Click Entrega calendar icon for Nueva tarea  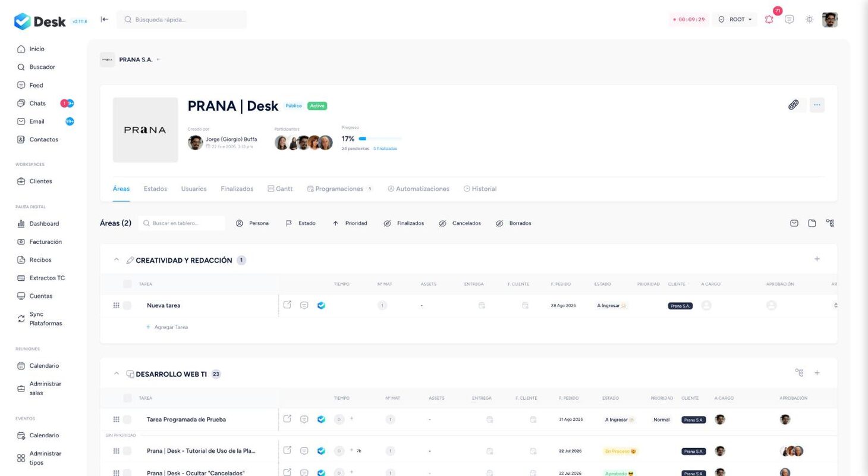click(482, 305)
